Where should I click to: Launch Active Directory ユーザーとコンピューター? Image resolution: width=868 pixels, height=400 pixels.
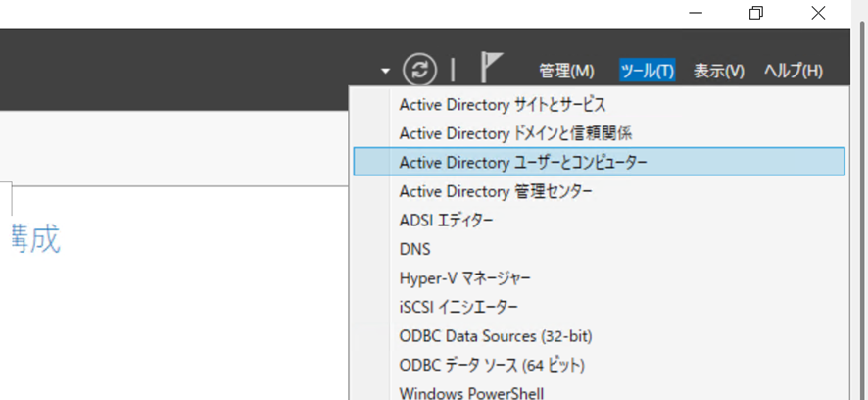(x=599, y=162)
